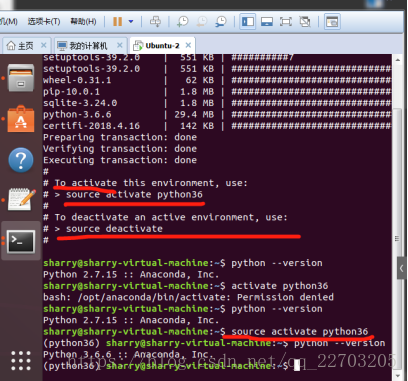Click the 'activate python36' command text
Viewport: 408px width, 381px height.
280,286
